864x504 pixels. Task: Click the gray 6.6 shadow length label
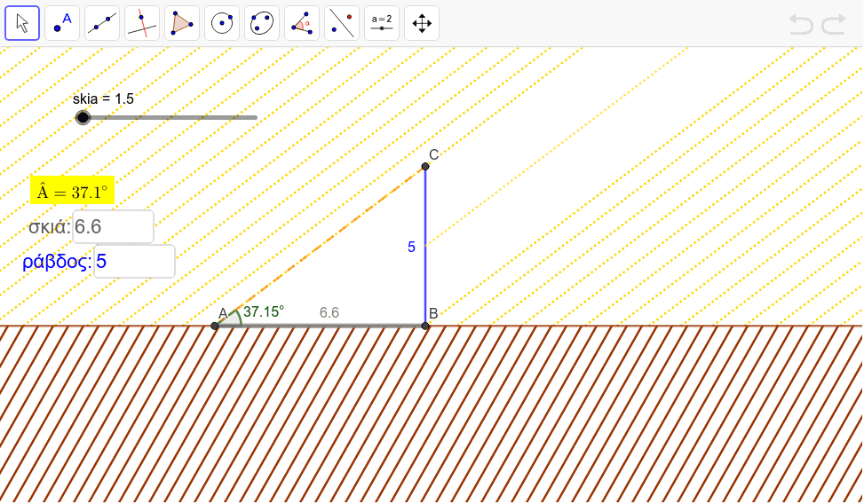click(x=329, y=312)
